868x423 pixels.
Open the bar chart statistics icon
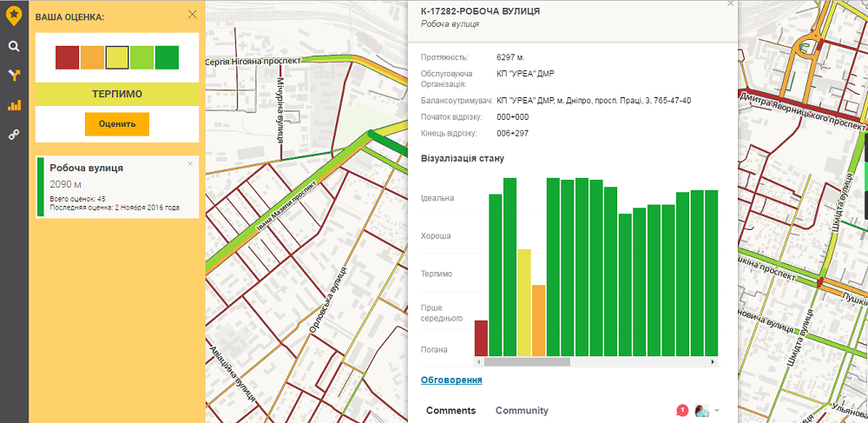coord(13,105)
